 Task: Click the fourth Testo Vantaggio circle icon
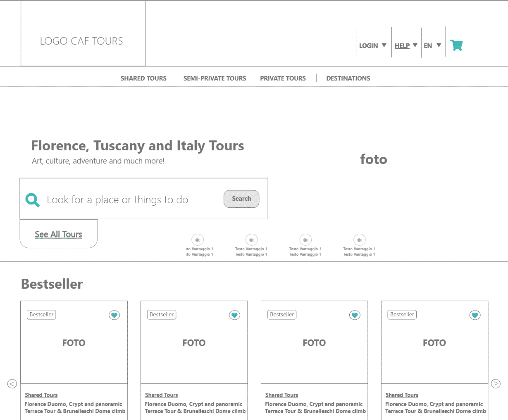(x=359, y=240)
